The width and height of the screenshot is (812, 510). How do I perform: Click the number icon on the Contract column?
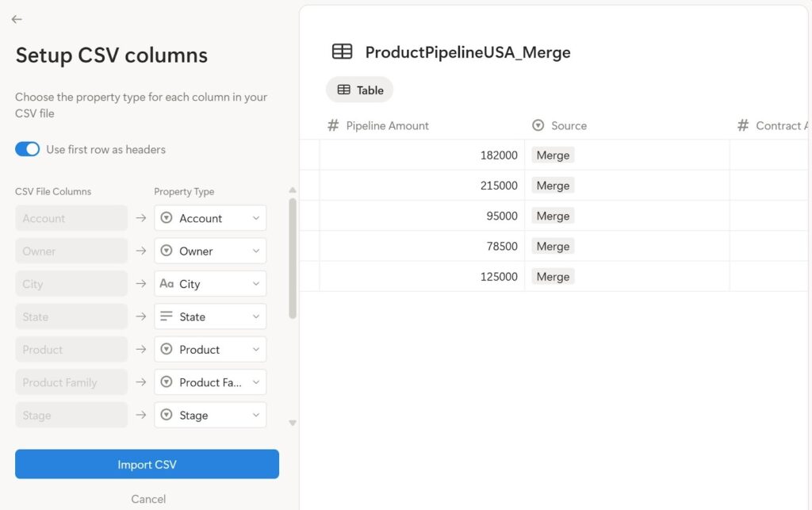click(744, 125)
